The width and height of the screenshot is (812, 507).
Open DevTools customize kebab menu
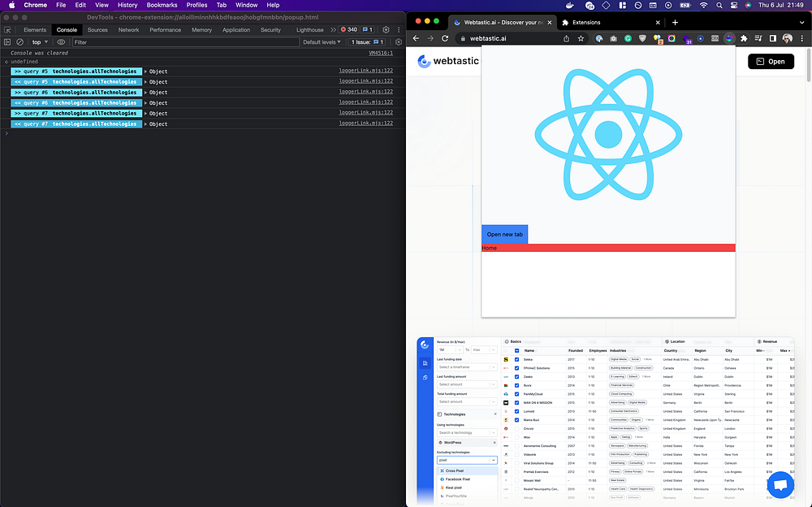click(399, 29)
